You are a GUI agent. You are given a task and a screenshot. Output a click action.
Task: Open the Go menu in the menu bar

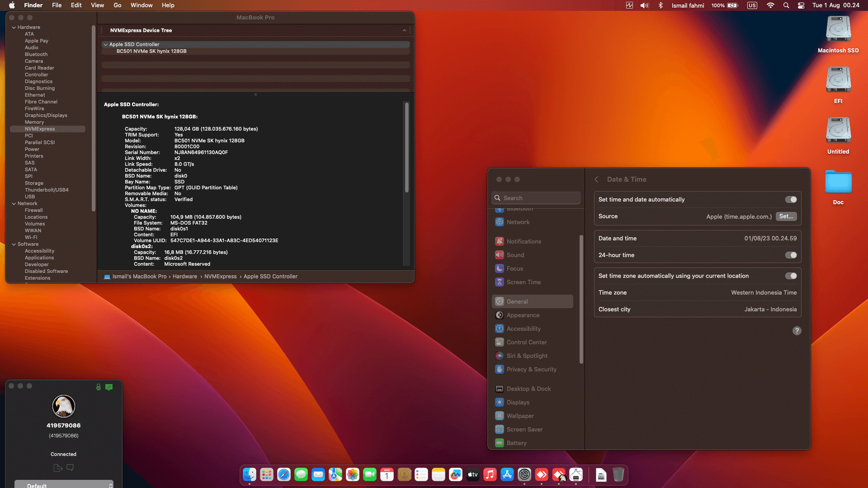[x=117, y=5]
